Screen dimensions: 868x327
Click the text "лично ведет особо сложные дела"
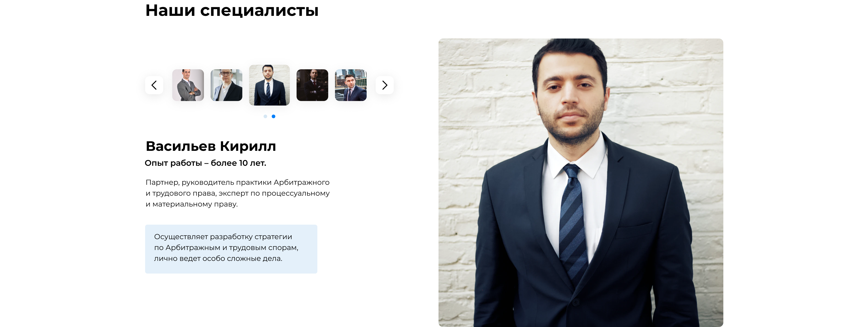(218, 258)
